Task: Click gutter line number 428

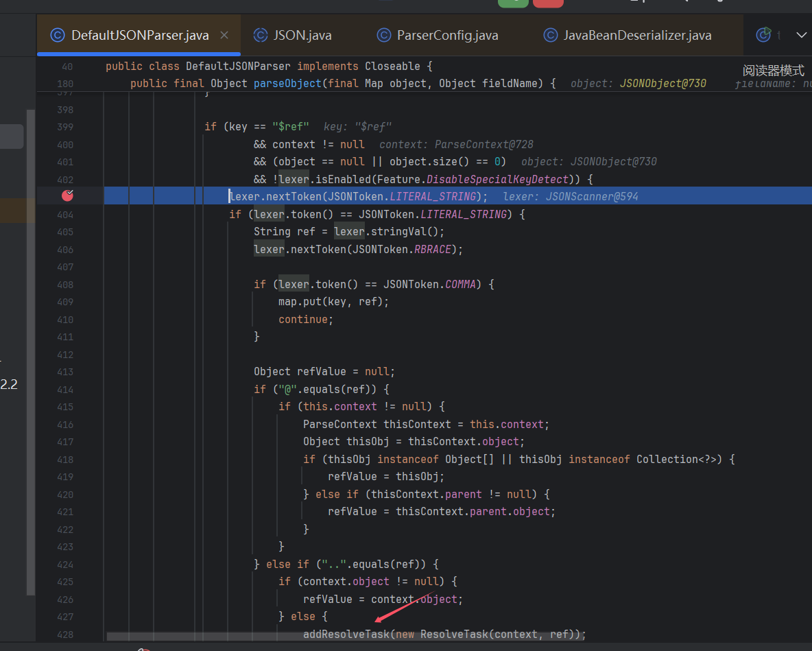Action: coord(65,635)
